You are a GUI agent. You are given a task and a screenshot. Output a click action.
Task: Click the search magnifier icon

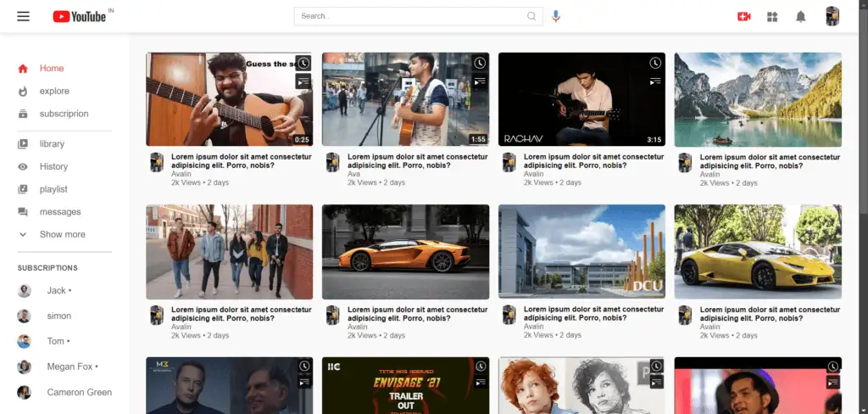pyautogui.click(x=531, y=16)
